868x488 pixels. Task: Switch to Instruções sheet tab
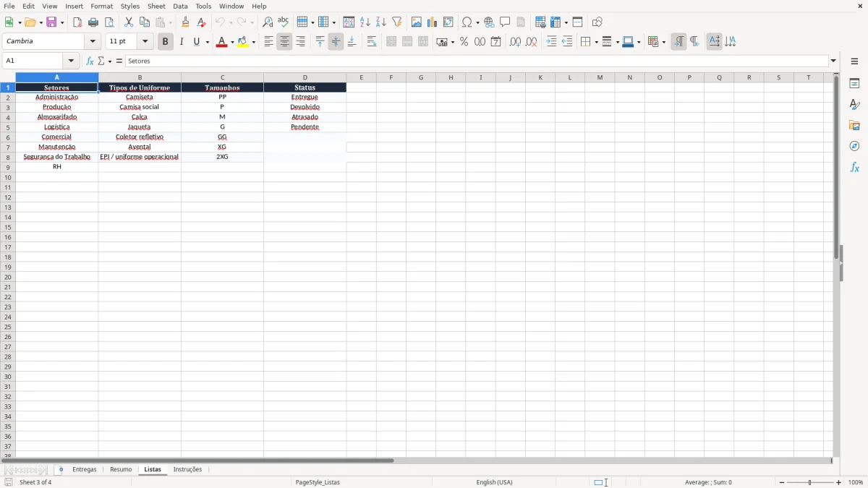(187, 470)
